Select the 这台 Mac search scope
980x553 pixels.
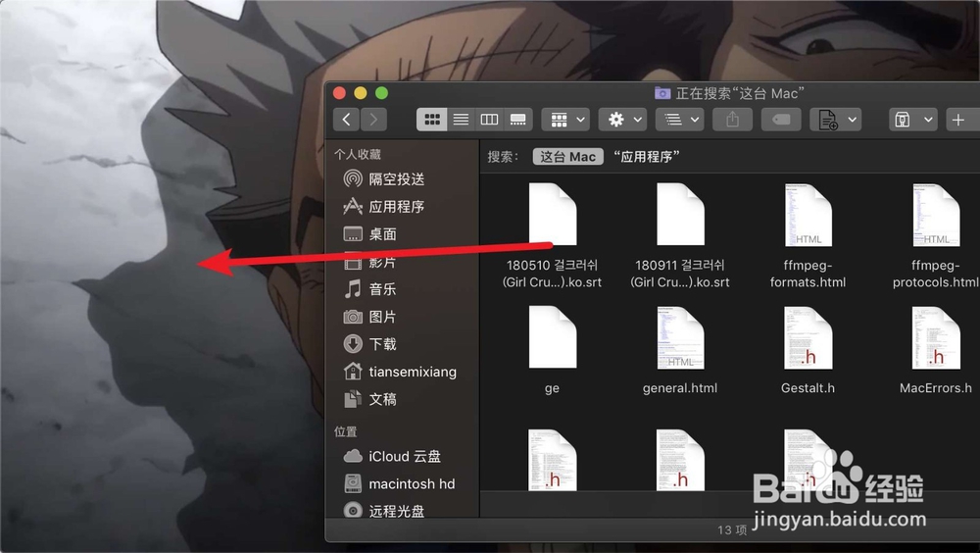tap(568, 157)
